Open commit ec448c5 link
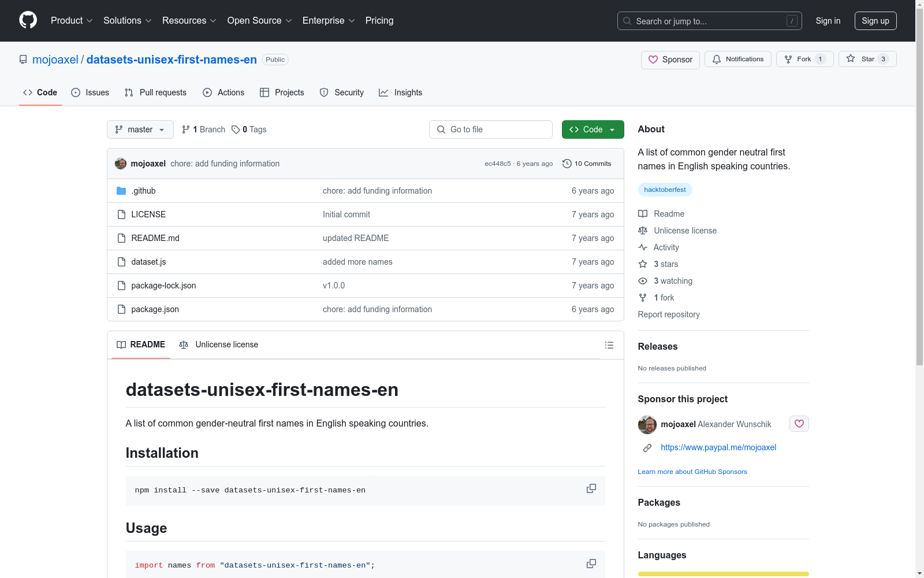924x578 pixels. [498, 164]
